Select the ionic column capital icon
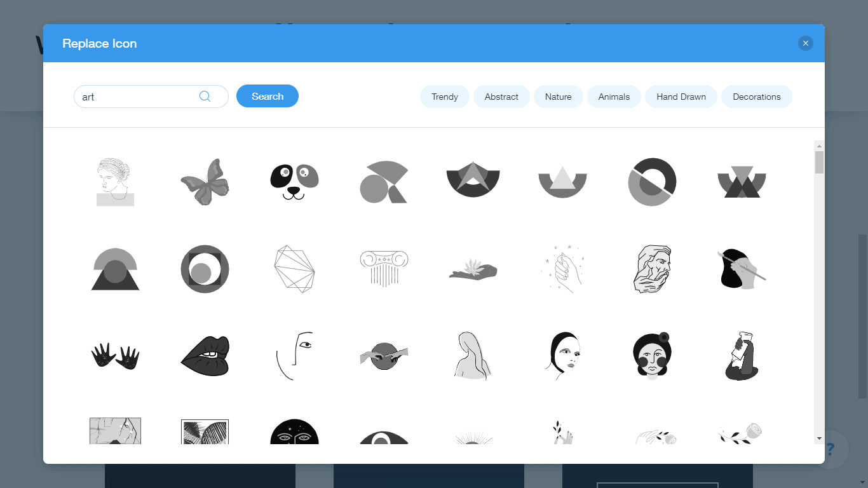The width and height of the screenshot is (868, 488). (x=384, y=269)
